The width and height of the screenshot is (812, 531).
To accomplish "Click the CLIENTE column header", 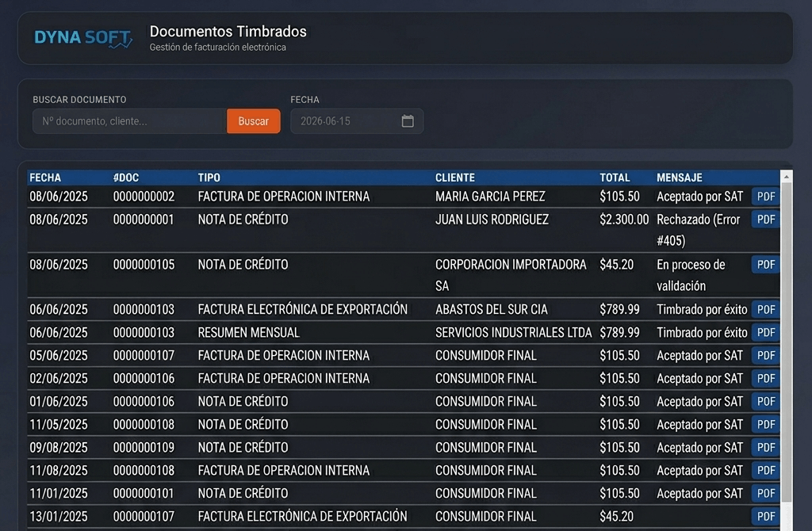I will (454, 178).
